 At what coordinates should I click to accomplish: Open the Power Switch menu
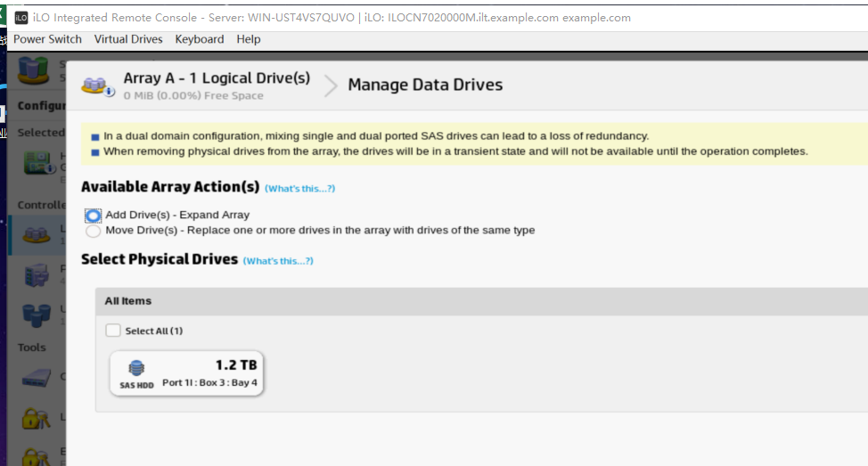(x=47, y=39)
